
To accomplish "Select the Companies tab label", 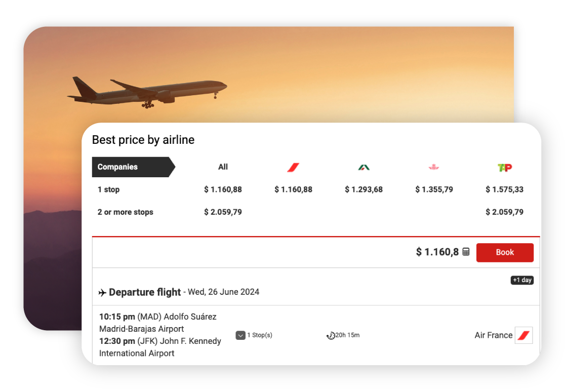I will (117, 167).
